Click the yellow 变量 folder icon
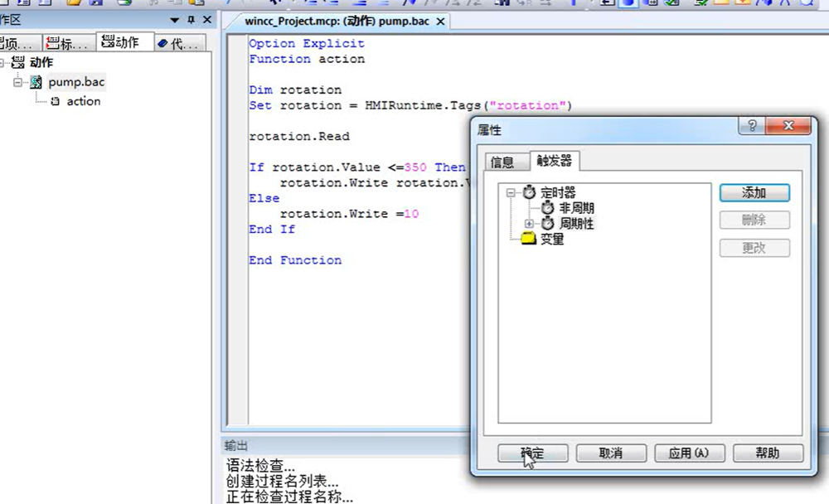This screenshot has height=504, width=829. pyautogui.click(x=528, y=240)
